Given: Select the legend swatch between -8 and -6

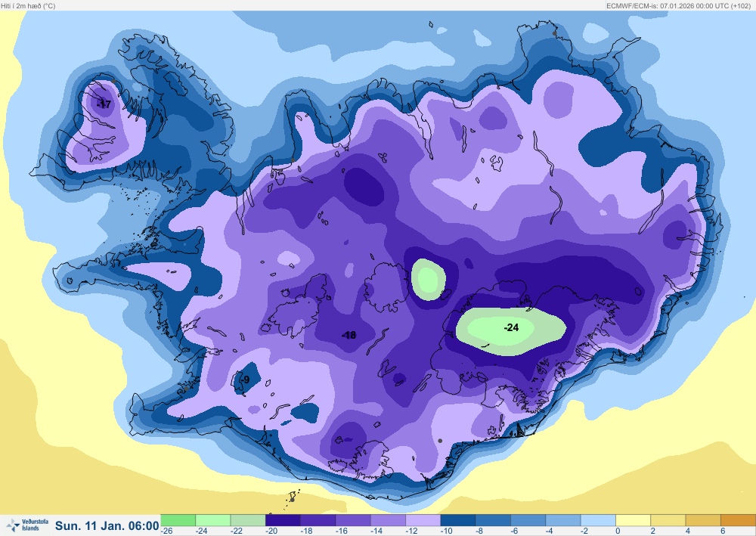Looking at the screenshot, I should [493, 520].
